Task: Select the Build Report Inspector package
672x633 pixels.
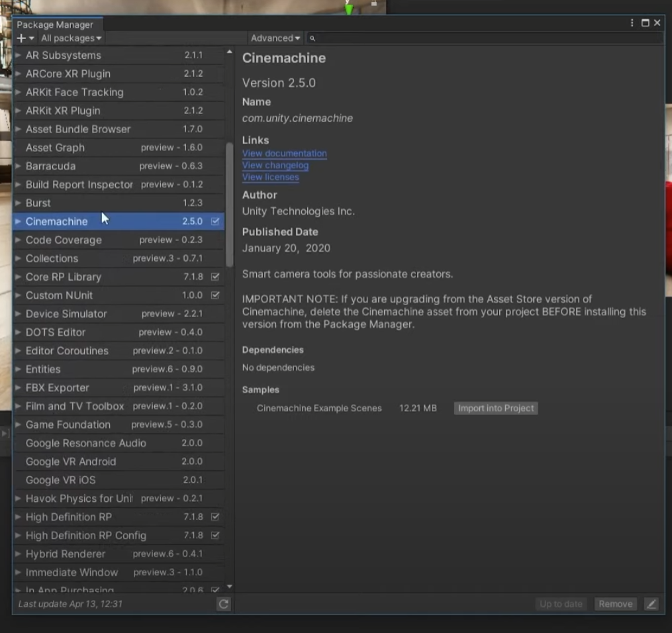Action: point(119,184)
